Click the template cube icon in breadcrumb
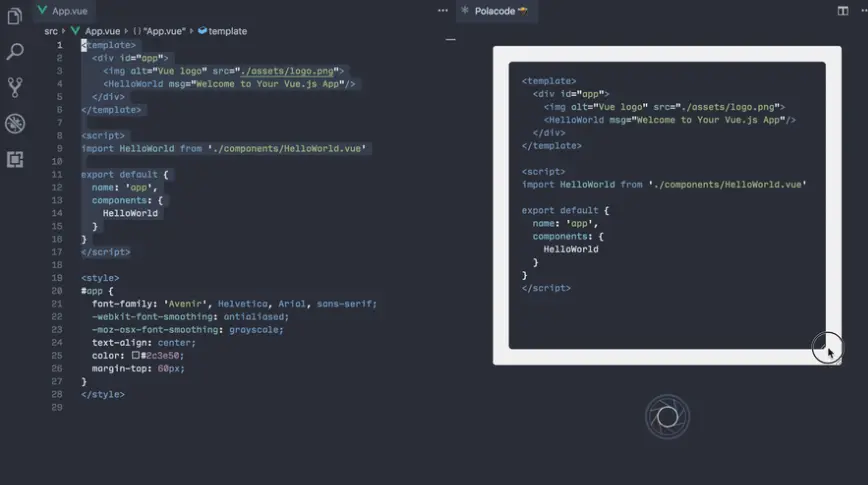 202,30
